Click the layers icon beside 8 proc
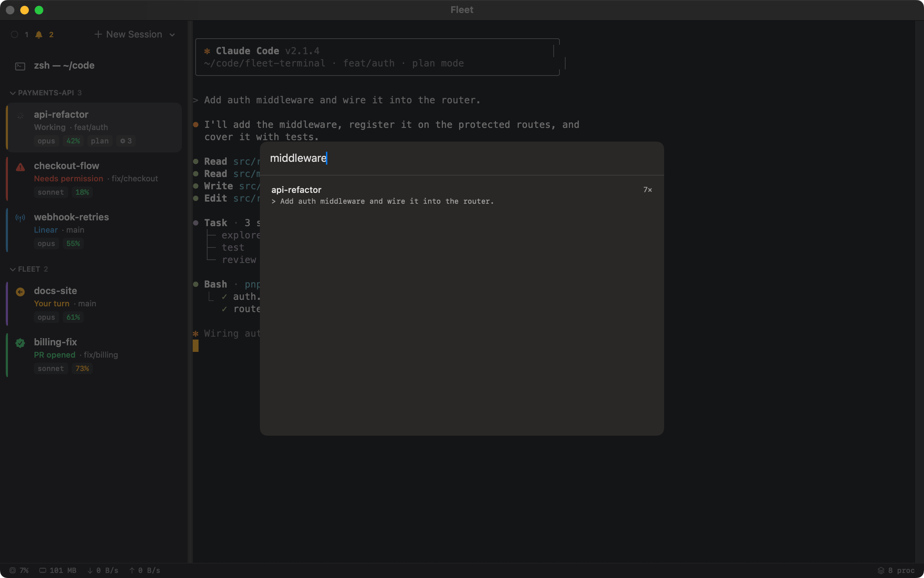Viewport: 924px width, 578px height. (881, 570)
